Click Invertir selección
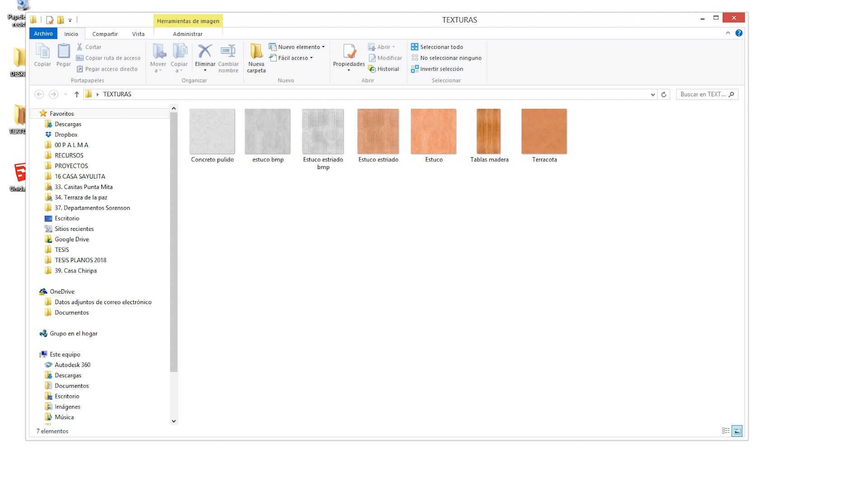This screenshot has height=488, width=868. pyautogui.click(x=437, y=69)
